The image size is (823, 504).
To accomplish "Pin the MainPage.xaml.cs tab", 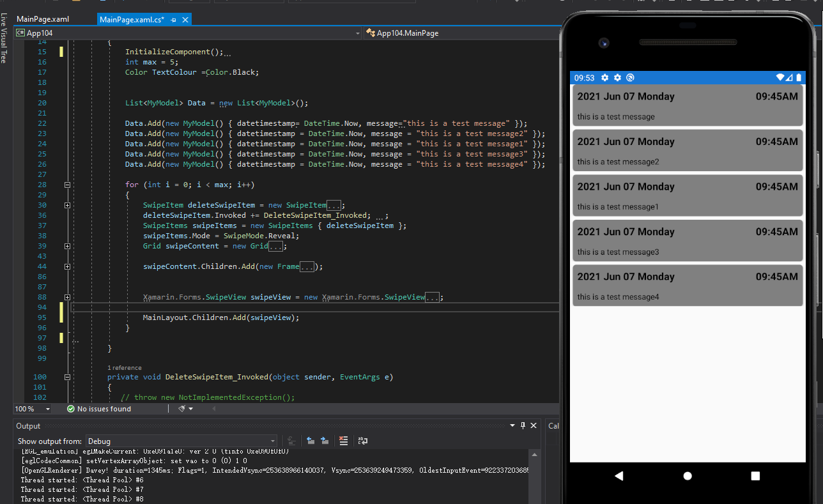I will tap(173, 19).
